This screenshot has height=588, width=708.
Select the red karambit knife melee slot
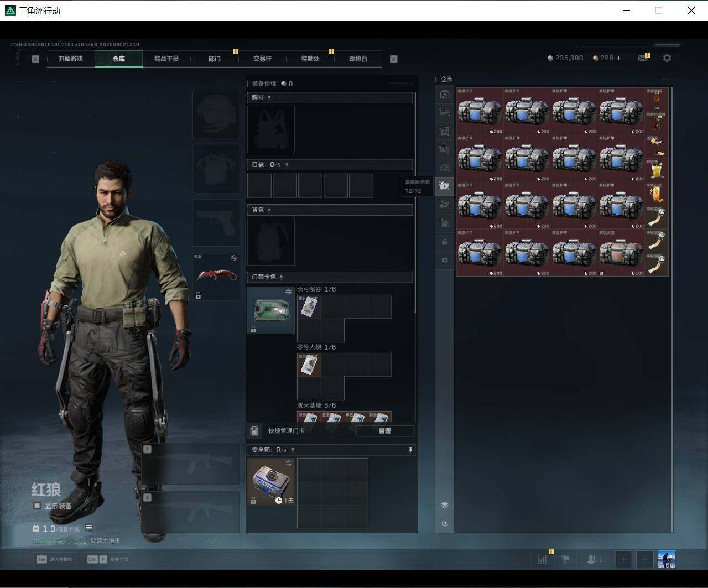tap(216, 277)
